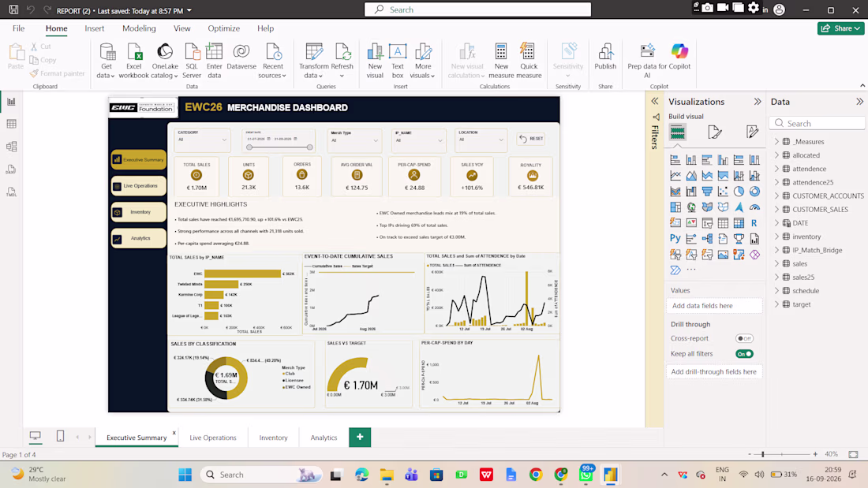Select the Pie chart visual
Viewport: 868px width, 488px height.
pos(739,192)
